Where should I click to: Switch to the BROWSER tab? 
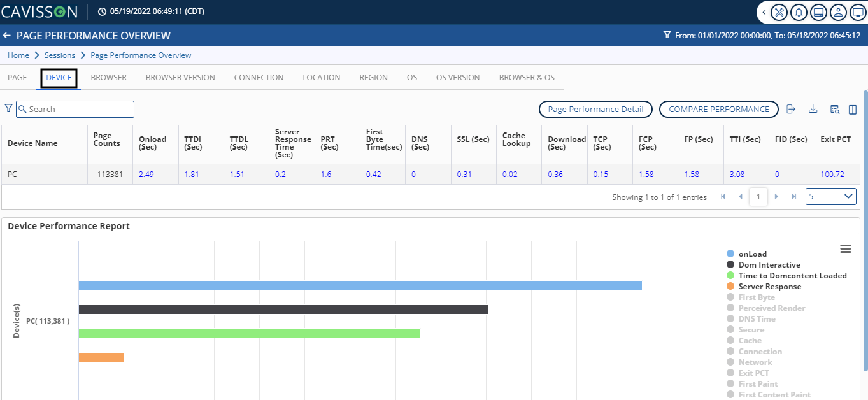(x=109, y=78)
